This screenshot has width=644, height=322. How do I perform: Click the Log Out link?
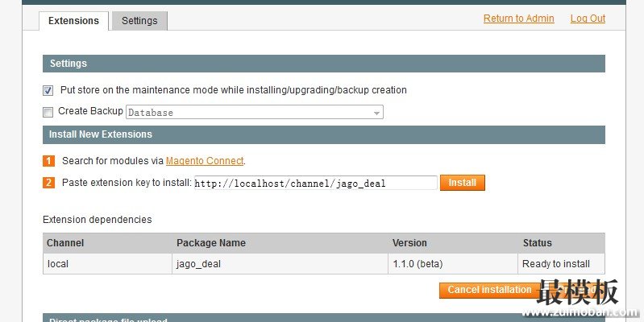(588, 19)
